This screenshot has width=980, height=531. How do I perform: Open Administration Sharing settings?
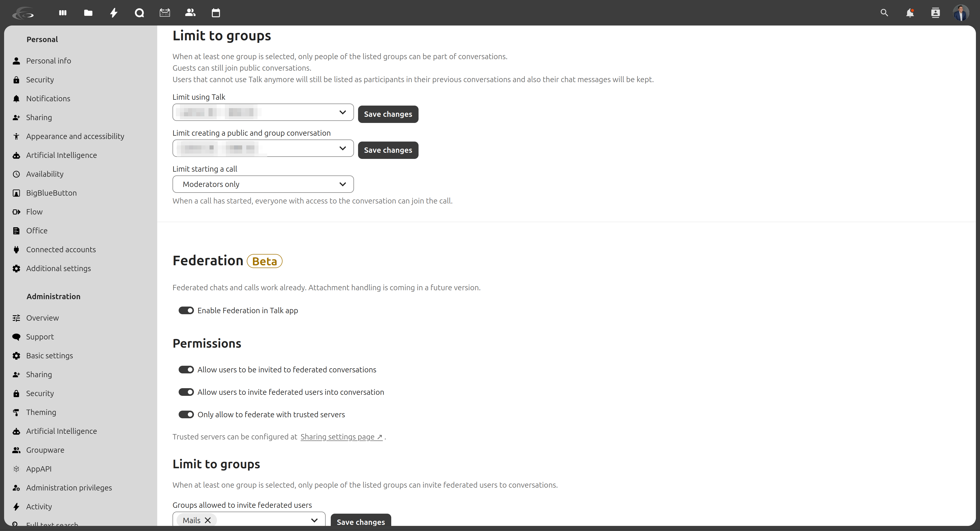tap(39, 375)
